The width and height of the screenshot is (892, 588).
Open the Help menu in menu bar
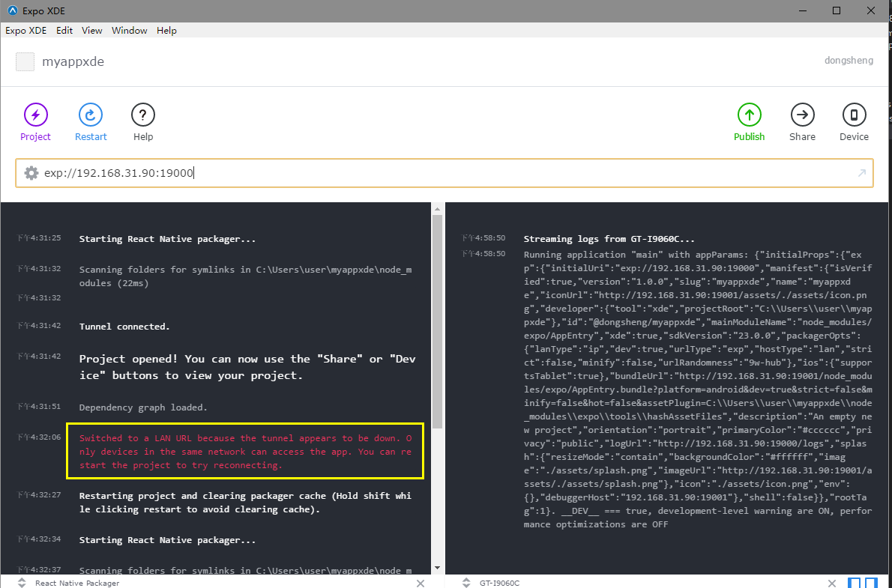click(x=166, y=31)
